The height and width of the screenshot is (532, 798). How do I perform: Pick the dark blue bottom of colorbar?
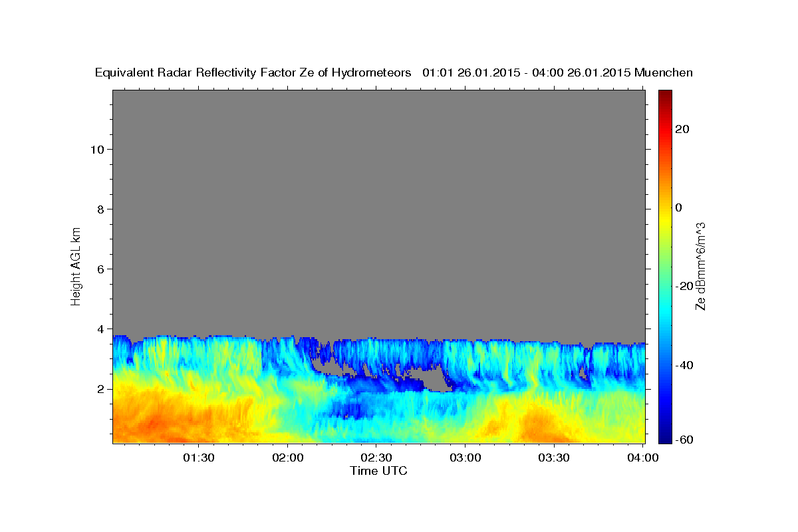pos(665,439)
